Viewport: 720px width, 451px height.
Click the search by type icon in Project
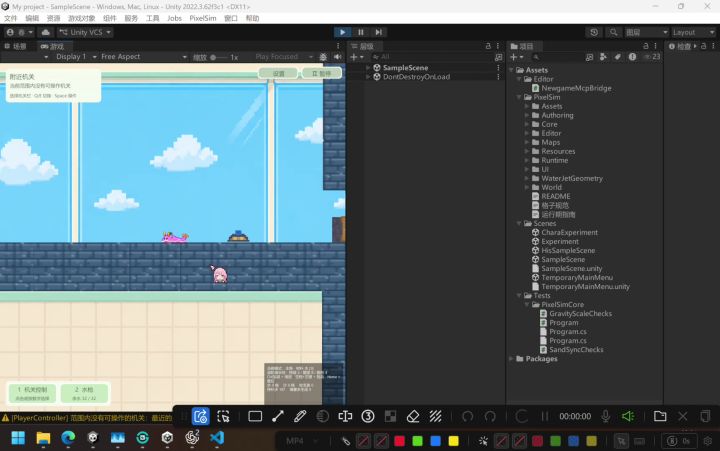603,57
